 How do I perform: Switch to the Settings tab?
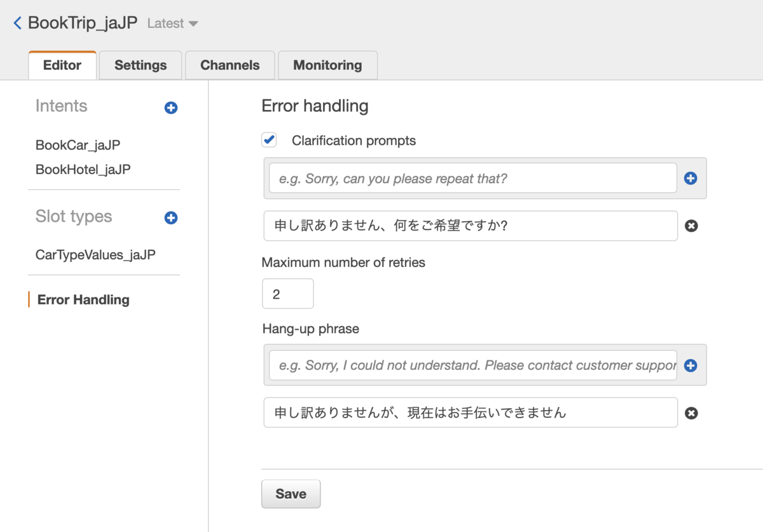pyautogui.click(x=141, y=65)
